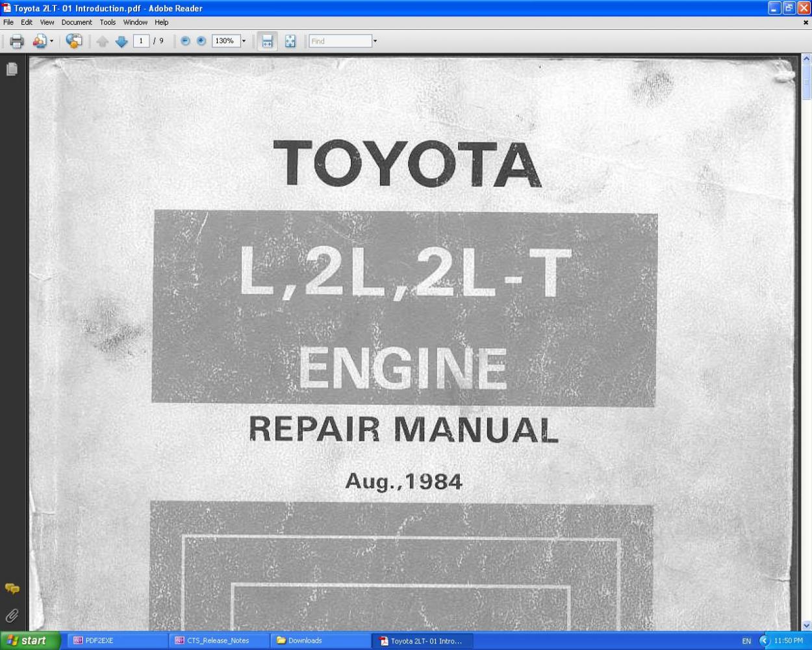
Task: Open the Document menu
Action: 77,22
